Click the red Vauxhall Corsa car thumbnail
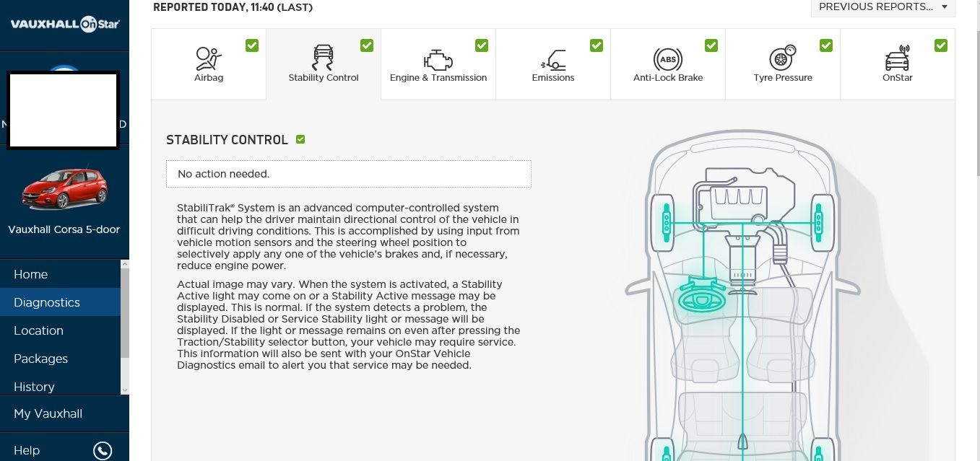Screen dimensions: 980x461 point(64,189)
